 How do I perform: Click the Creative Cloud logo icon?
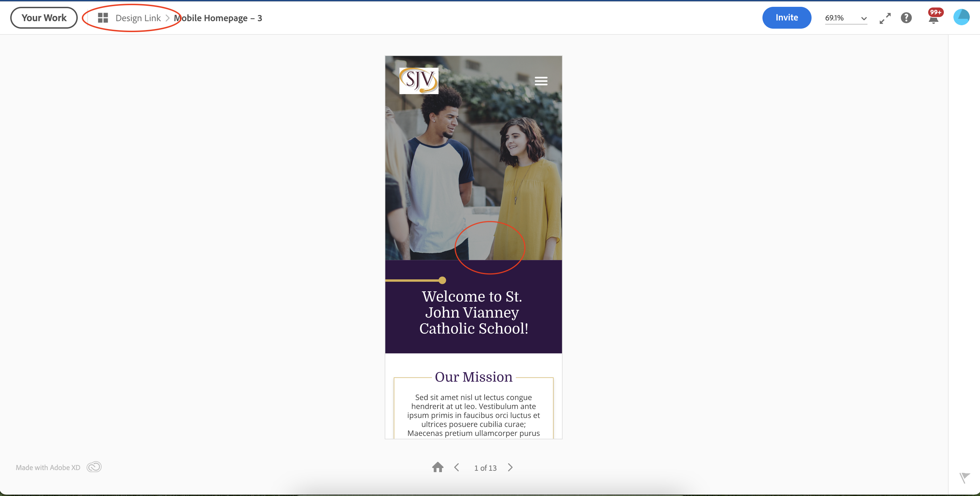click(x=94, y=467)
